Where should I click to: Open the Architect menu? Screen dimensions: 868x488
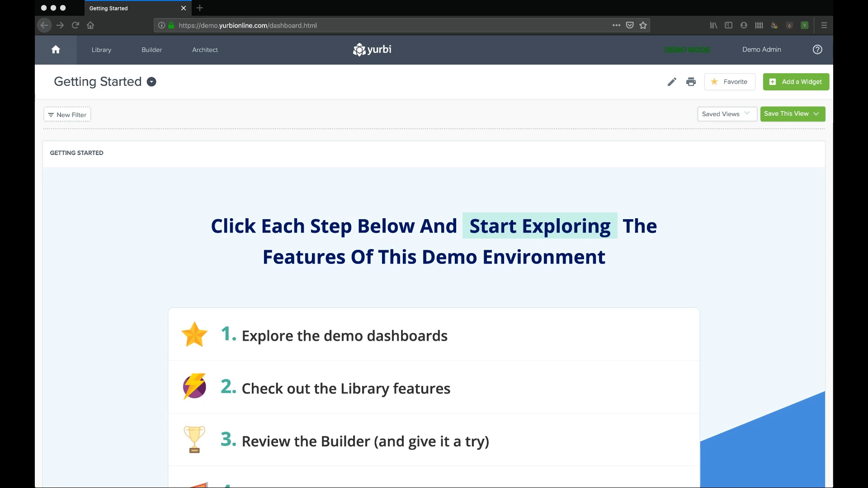(x=205, y=50)
